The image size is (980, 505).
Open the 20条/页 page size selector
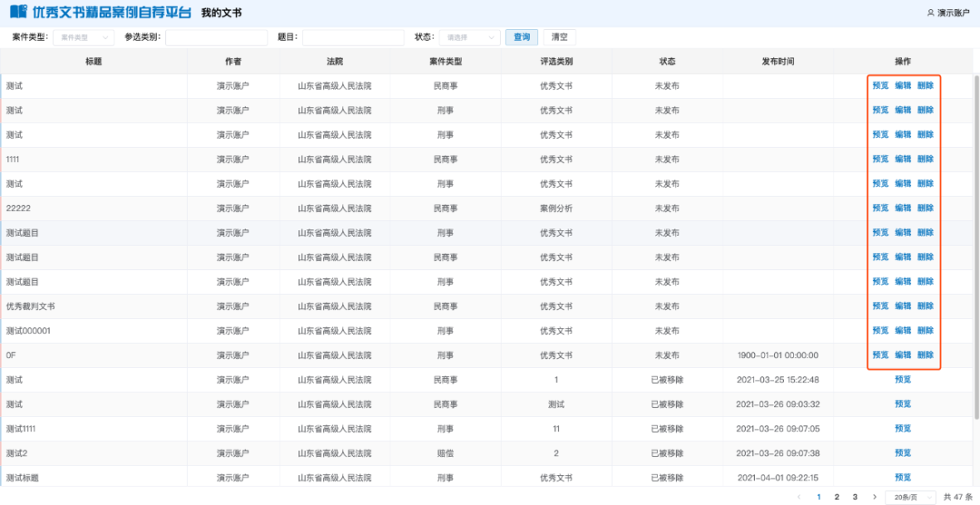pos(910,498)
